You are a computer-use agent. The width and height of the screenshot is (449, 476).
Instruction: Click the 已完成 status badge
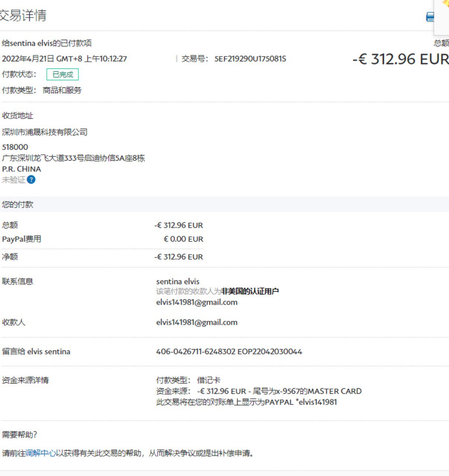(62, 74)
